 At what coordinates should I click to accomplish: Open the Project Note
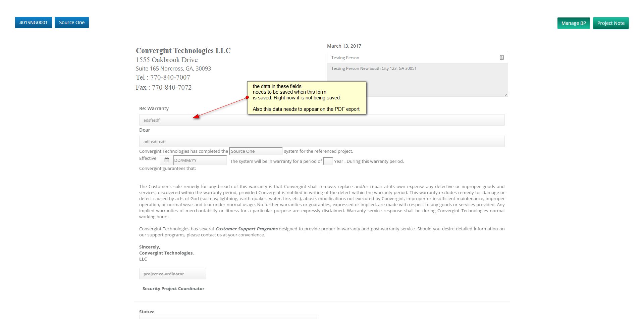point(611,23)
